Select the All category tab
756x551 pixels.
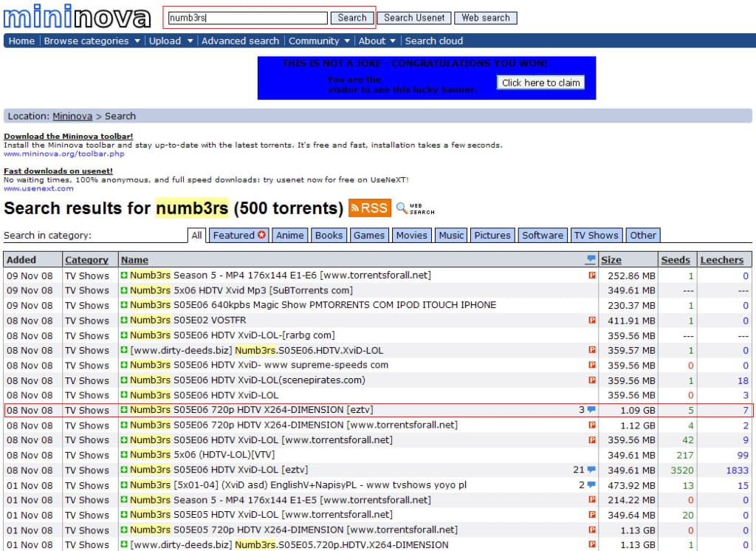(196, 236)
